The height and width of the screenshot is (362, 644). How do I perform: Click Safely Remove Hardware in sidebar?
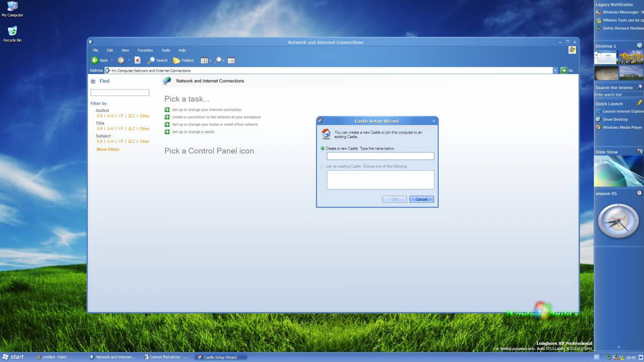coord(620,28)
